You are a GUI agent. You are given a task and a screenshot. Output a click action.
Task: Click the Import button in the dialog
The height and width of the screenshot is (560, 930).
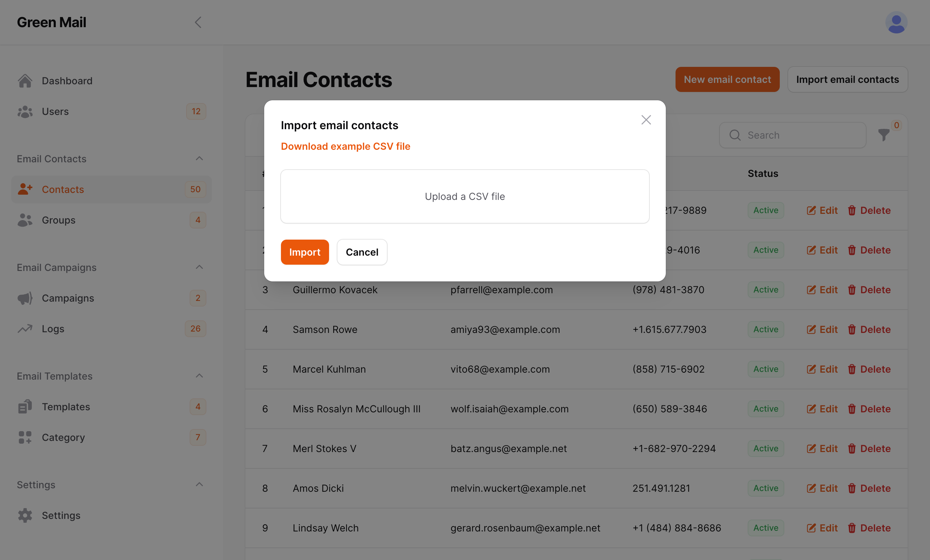point(305,252)
